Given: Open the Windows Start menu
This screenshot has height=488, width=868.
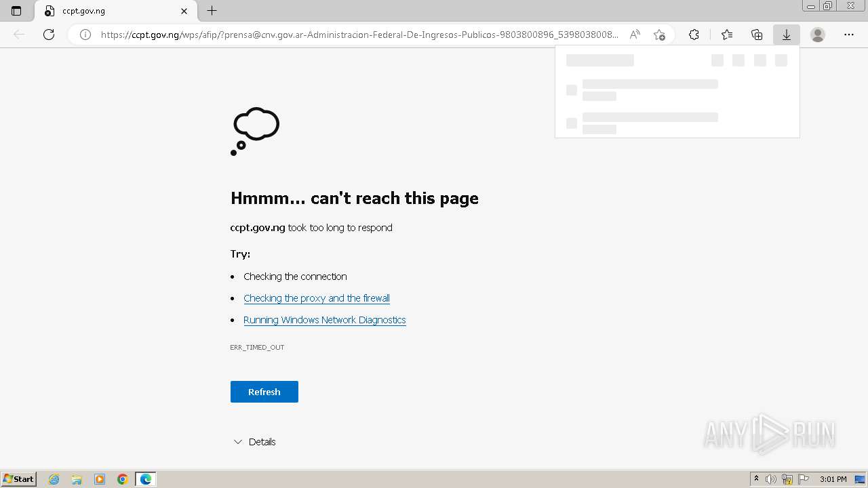Looking at the screenshot, I should click(18, 479).
